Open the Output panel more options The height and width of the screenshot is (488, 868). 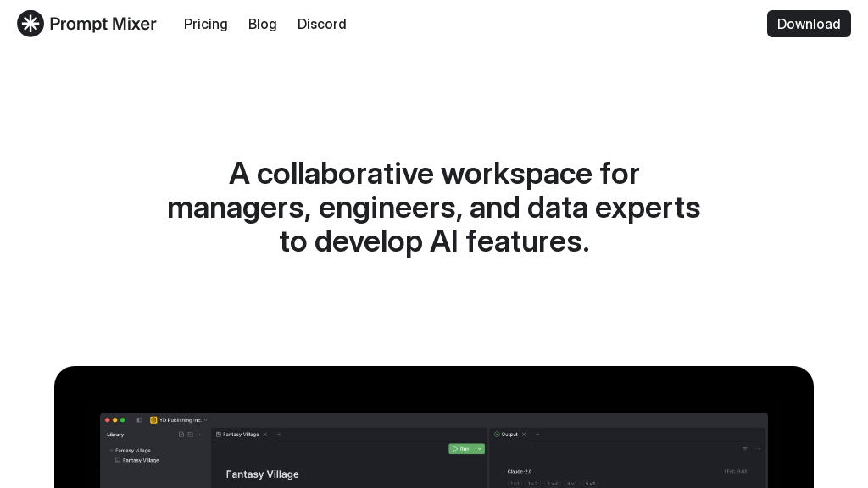[x=758, y=449]
